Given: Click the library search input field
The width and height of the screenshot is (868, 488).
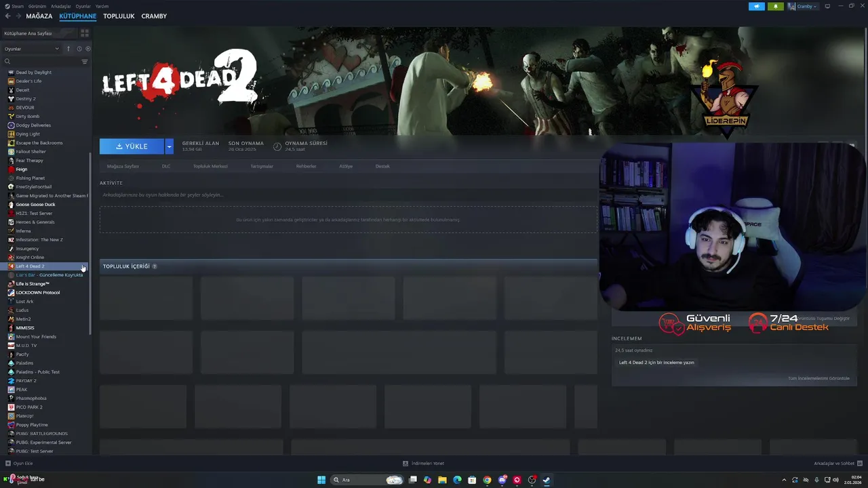Looking at the screenshot, I should 45,62.
